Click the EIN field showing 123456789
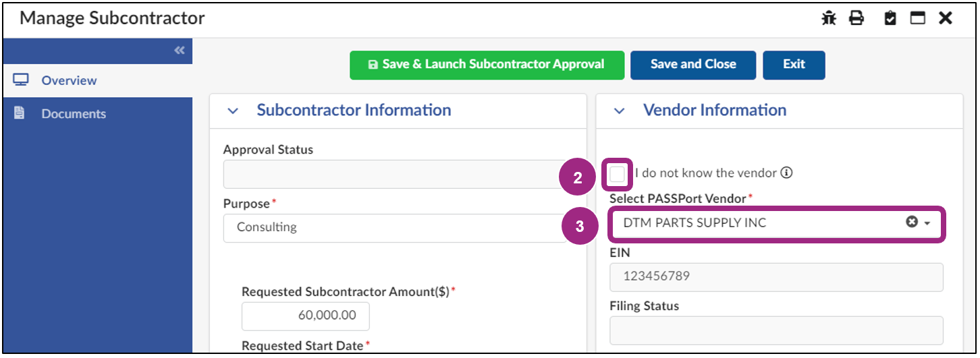This screenshot has height=358, width=980. [776, 276]
